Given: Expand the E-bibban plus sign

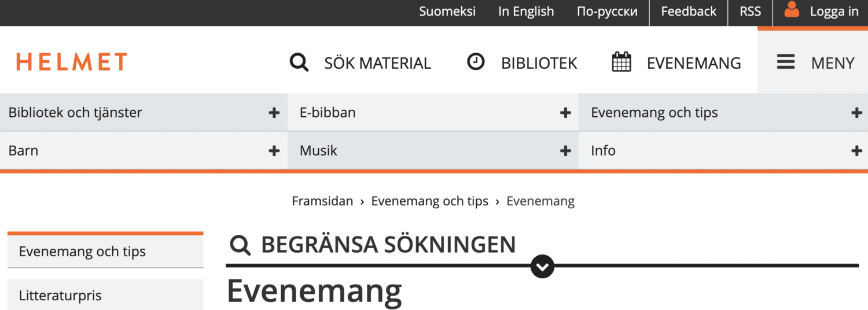Looking at the screenshot, I should [565, 113].
